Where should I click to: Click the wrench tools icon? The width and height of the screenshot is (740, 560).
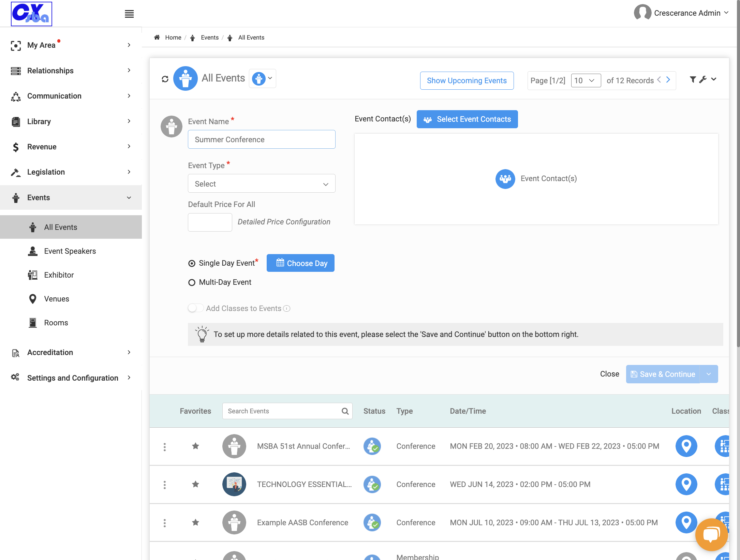pos(703,79)
